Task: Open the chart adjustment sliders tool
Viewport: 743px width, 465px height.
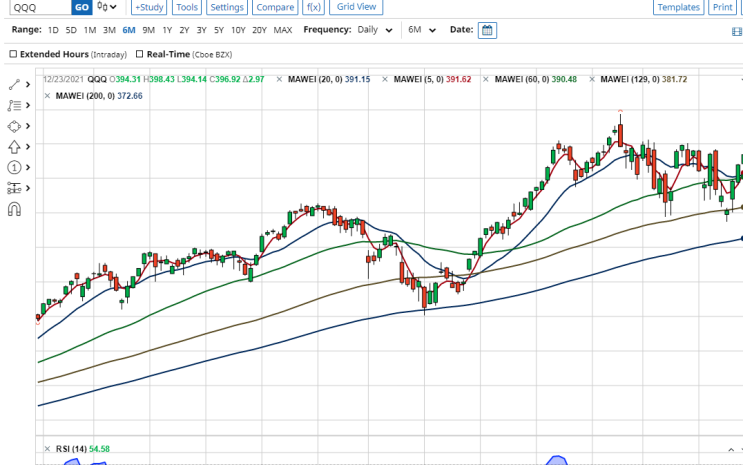Action: coord(14,188)
